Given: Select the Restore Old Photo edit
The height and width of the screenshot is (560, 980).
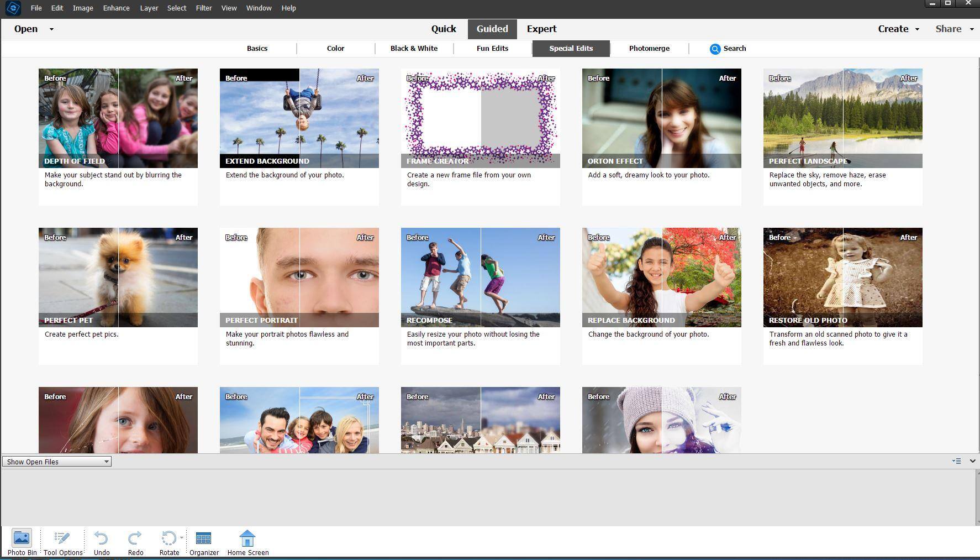Looking at the screenshot, I should click(842, 277).
